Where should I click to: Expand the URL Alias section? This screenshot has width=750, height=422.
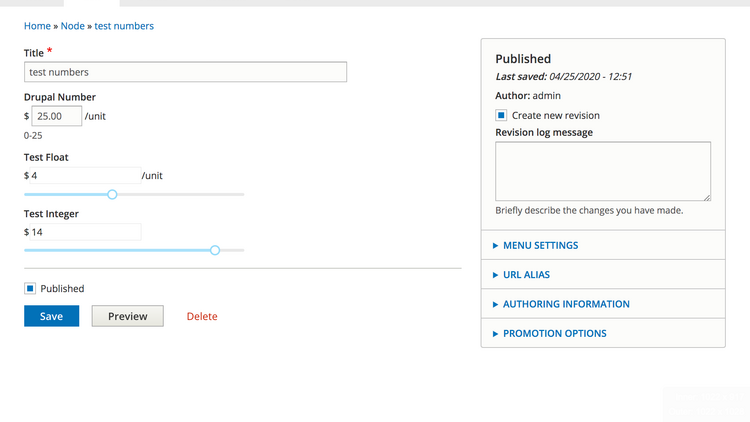[526, 274]
